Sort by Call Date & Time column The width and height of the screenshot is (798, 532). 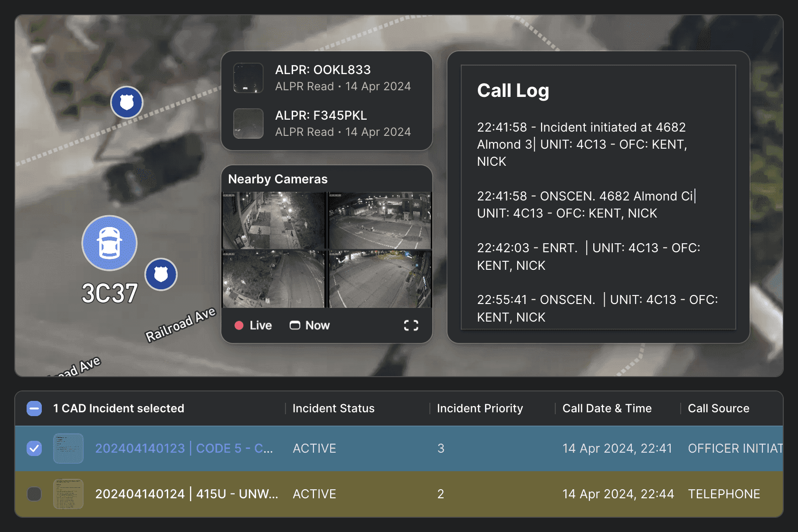(x=607, y=408)
